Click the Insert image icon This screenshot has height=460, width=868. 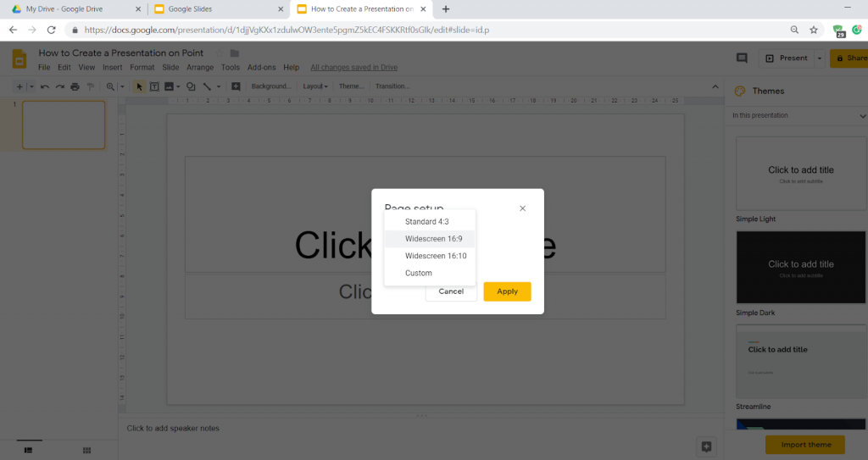click(x=169, y=86)
